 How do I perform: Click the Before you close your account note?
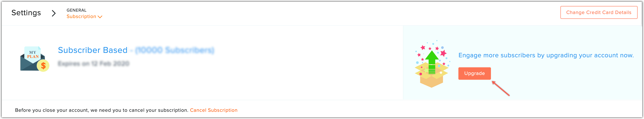pos(101,110)
